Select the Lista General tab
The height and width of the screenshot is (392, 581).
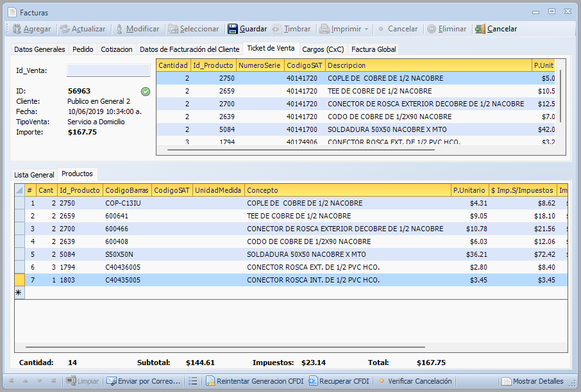(34, 174)
